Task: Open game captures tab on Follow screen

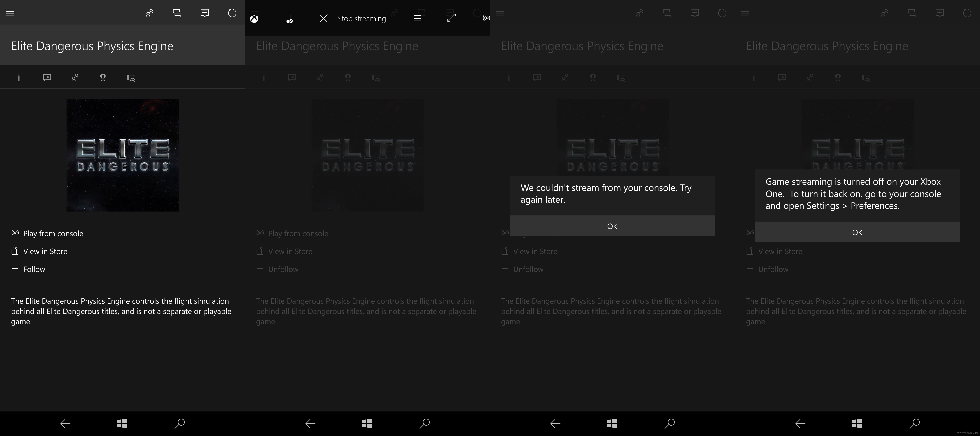Action: click(131, 78)
